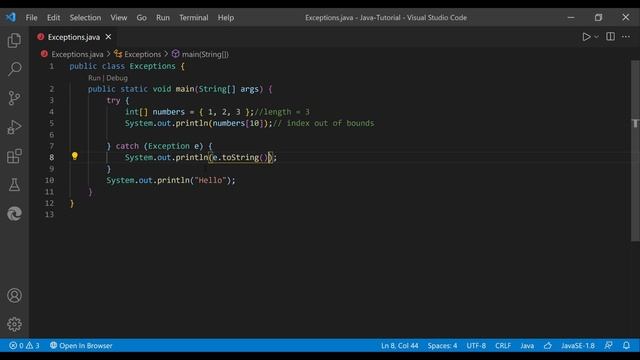Open the Accounts menu icon

pos(14,295)
